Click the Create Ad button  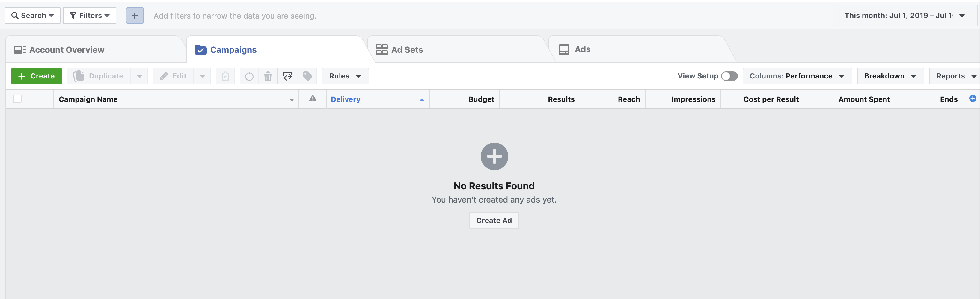(x=494, y=220)
